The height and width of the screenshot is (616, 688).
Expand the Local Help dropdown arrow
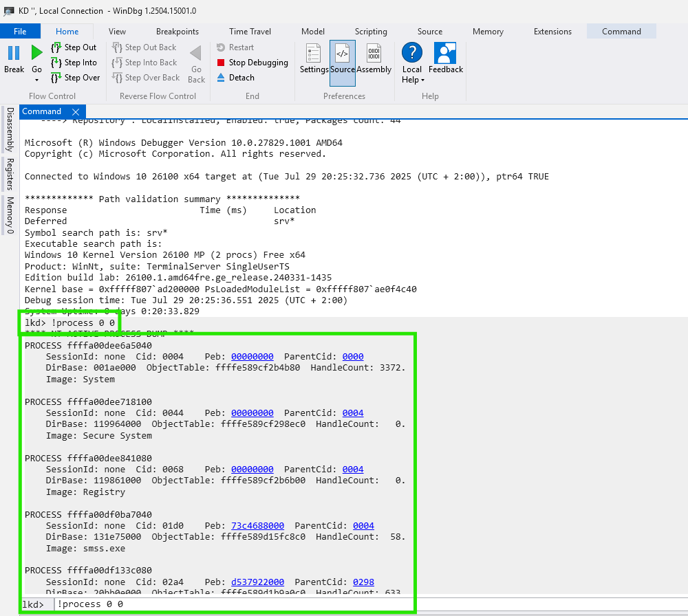click(x=422, y=80)
